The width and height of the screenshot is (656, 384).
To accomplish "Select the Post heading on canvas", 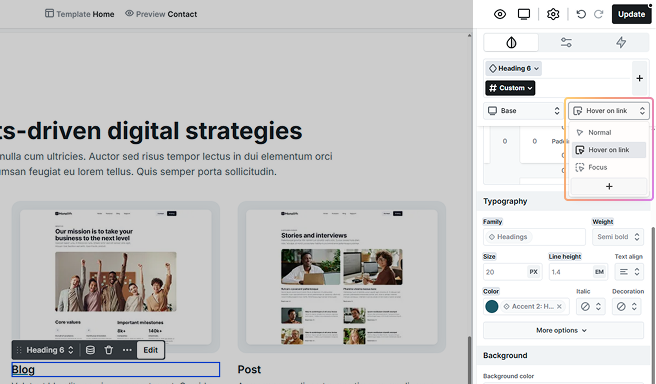I will click(x=249, y=369).
